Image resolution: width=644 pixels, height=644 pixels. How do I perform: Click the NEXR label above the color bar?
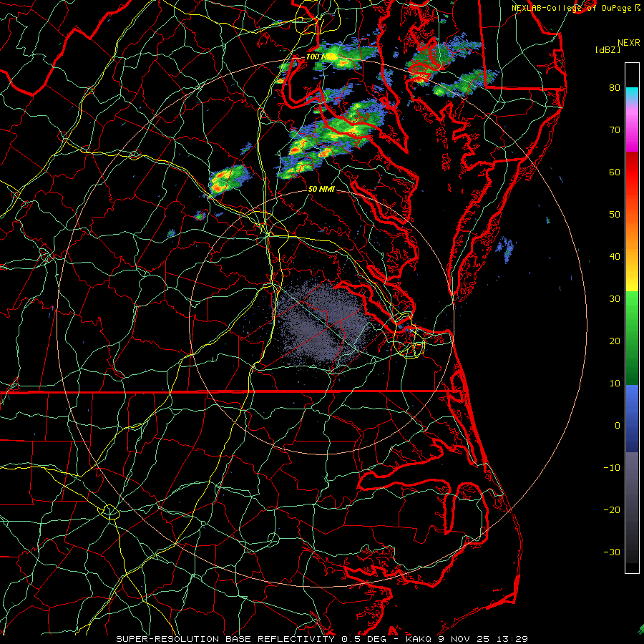[628, 43]
